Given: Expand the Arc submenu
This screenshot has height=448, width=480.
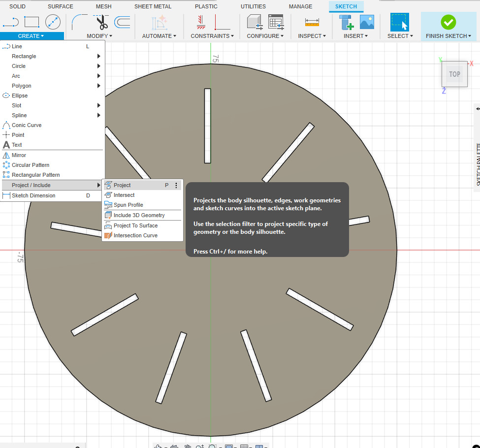Looking at the screenshot, I should coord(52,76).
